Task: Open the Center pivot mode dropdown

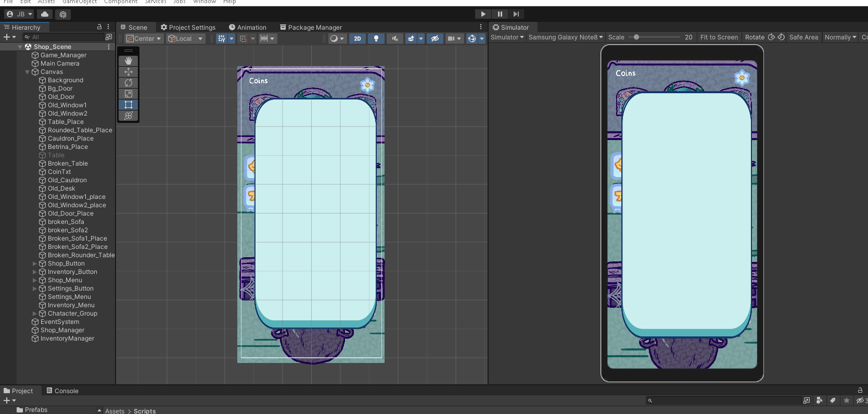Action: click(x=144, y=39)
